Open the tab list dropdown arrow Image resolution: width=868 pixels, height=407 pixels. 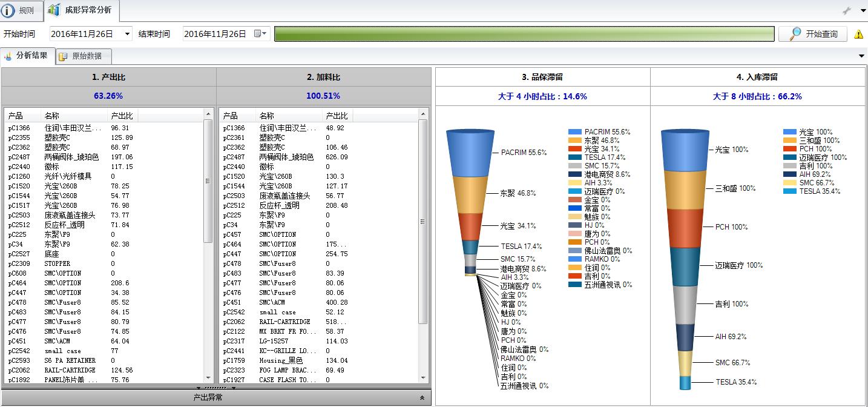(861, 56)
